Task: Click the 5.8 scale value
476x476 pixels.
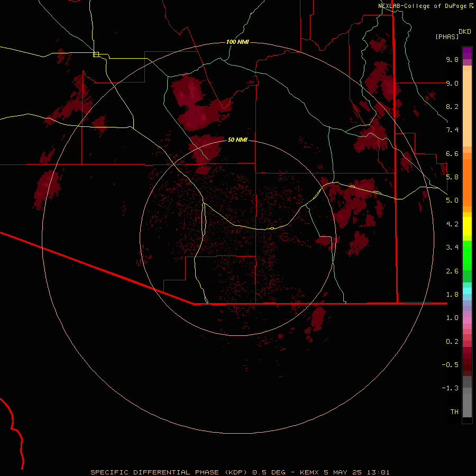Action: (452, 177)
